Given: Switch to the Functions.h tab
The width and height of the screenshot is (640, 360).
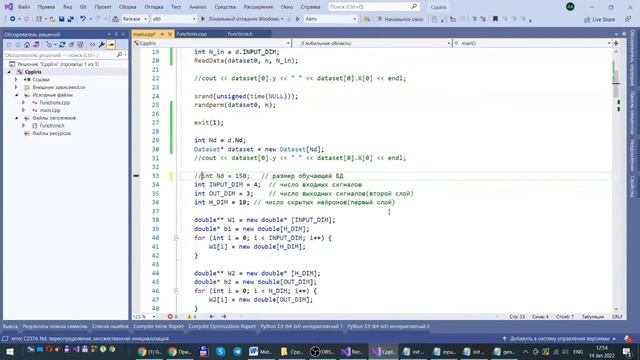Looking at the screenshot, I should (x=240, y=34).
